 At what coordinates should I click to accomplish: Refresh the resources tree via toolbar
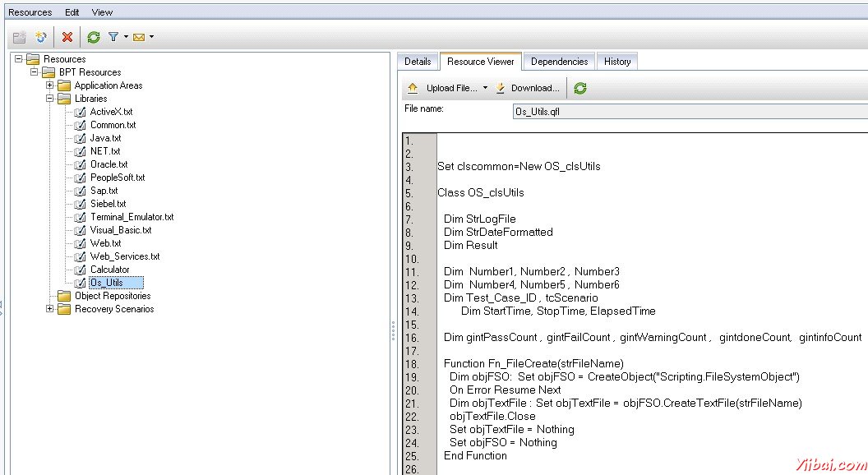point(94,37)
